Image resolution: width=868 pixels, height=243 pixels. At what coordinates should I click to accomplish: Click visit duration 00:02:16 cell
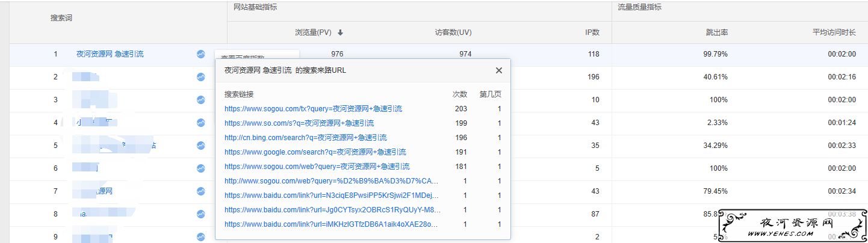(x=842, y=77)
